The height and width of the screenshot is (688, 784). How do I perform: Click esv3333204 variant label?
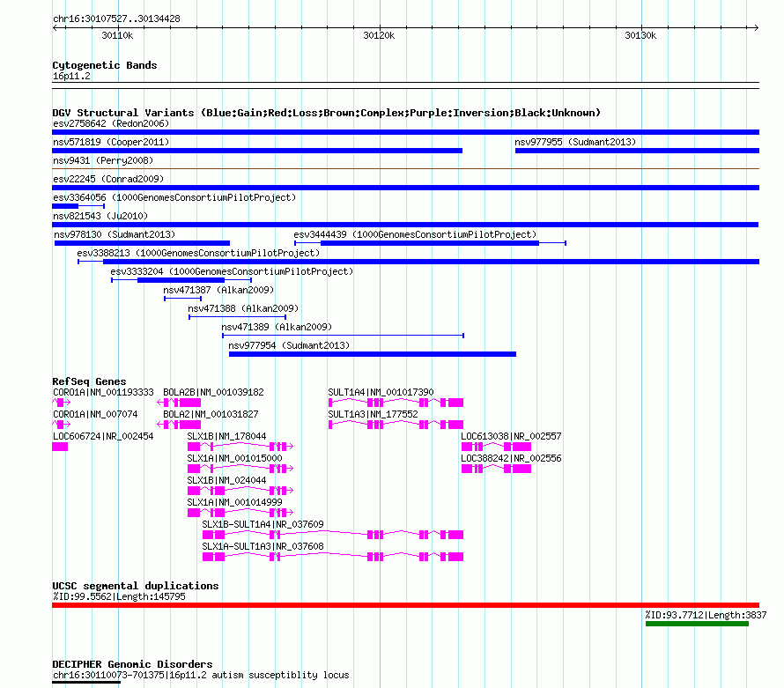[x=232, y=271]
